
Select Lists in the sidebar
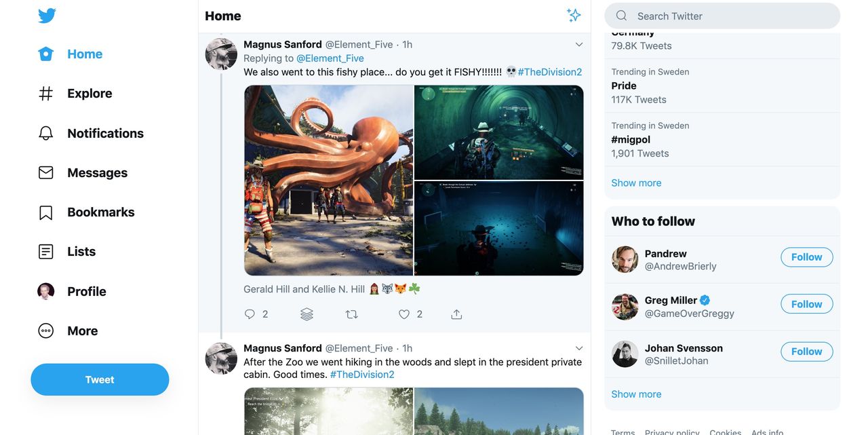[x=45, y=251]
